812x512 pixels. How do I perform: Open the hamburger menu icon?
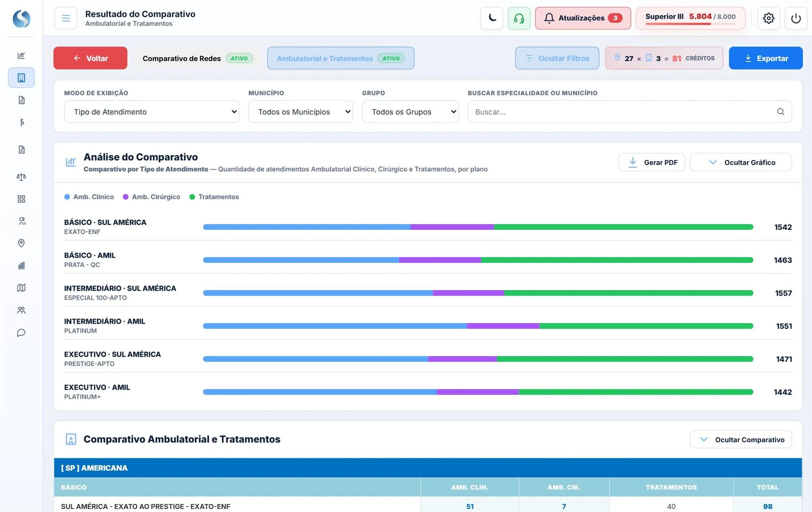(66, 18)
